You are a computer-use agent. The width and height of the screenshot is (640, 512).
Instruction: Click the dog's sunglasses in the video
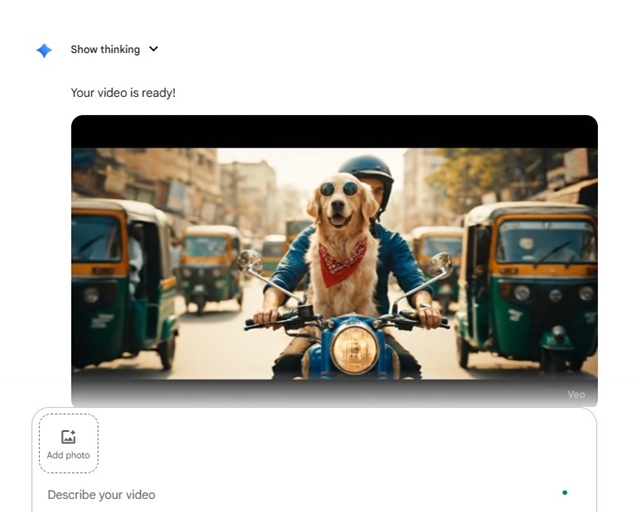click(x=338, y=188)
